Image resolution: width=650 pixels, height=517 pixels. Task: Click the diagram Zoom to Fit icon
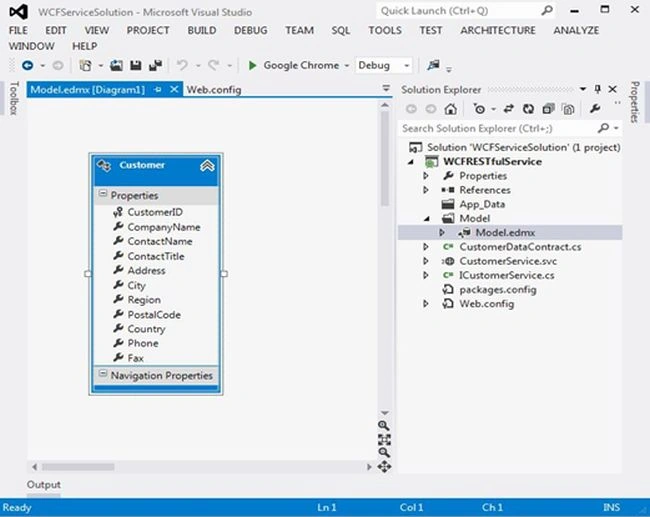click(x=384, y=439)
